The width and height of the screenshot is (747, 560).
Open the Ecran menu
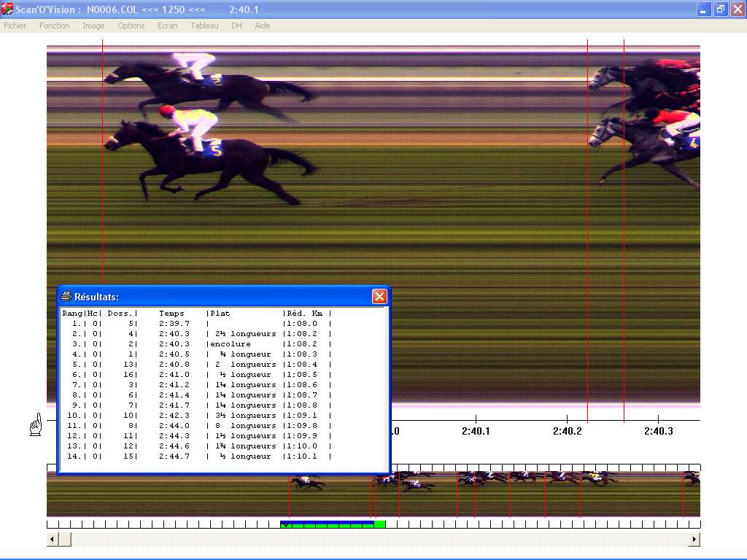click(167, 26)
